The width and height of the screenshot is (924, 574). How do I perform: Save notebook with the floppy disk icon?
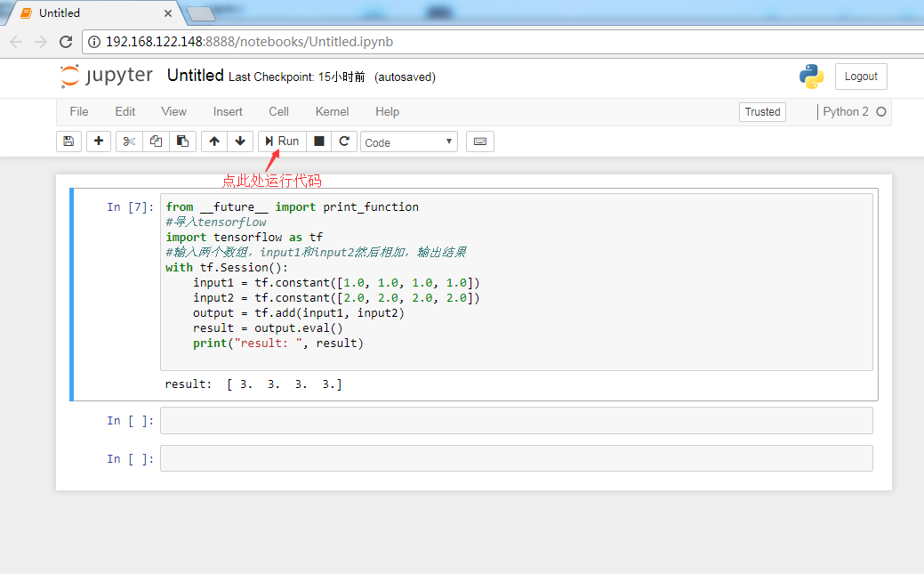68,141
